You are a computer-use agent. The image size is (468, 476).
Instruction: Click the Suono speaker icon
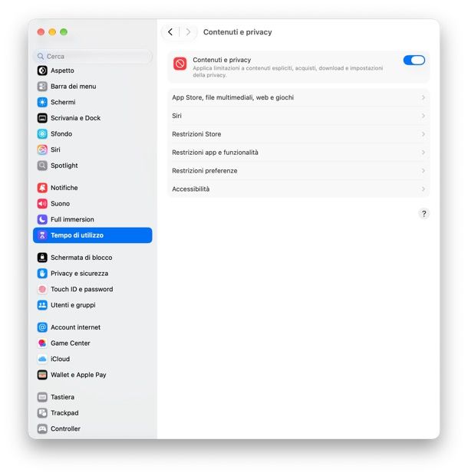[42, 203]
